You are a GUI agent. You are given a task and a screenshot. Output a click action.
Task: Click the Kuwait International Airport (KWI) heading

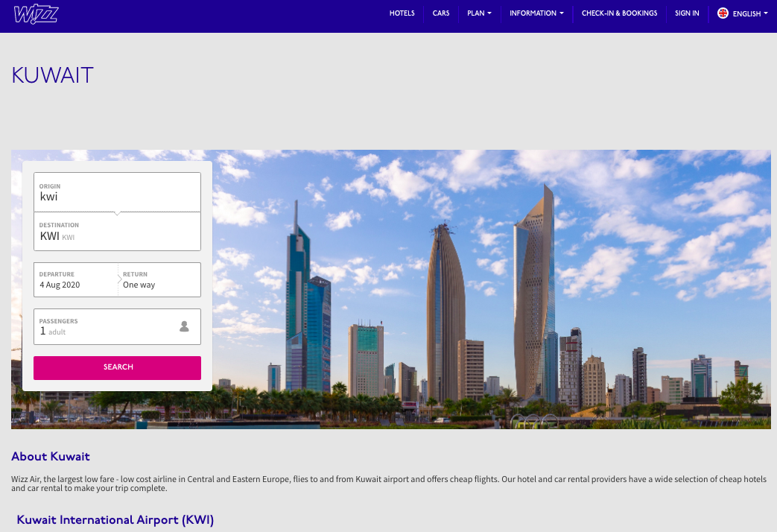[x=115, y=520]
